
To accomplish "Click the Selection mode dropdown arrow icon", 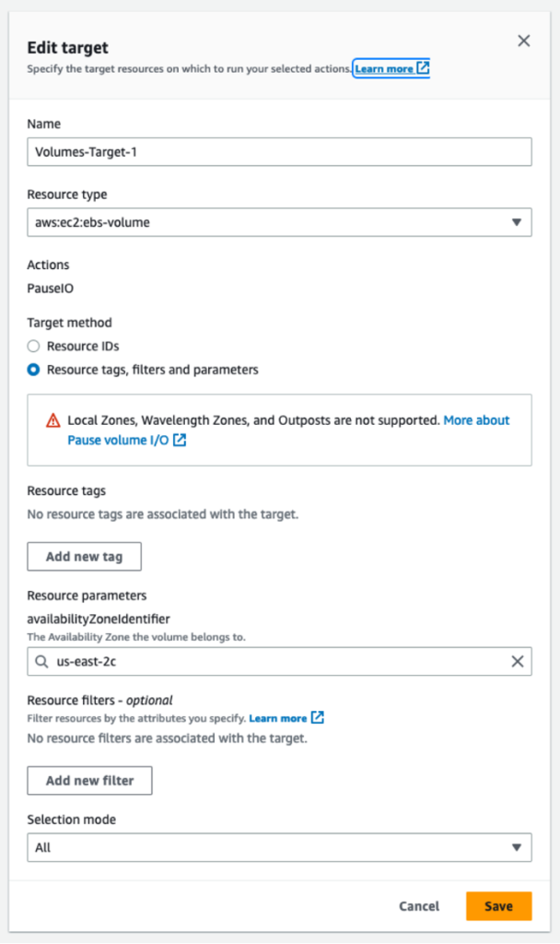I will tap(519, 847).
